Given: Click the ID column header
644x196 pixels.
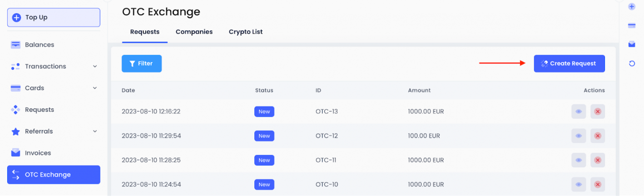Looking at the screenshot, I should [x=318, y=90].
